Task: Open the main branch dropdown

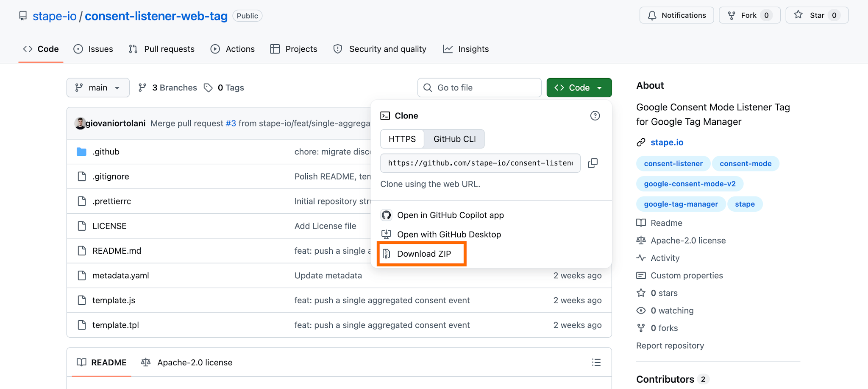Action: tap(98, 88)
